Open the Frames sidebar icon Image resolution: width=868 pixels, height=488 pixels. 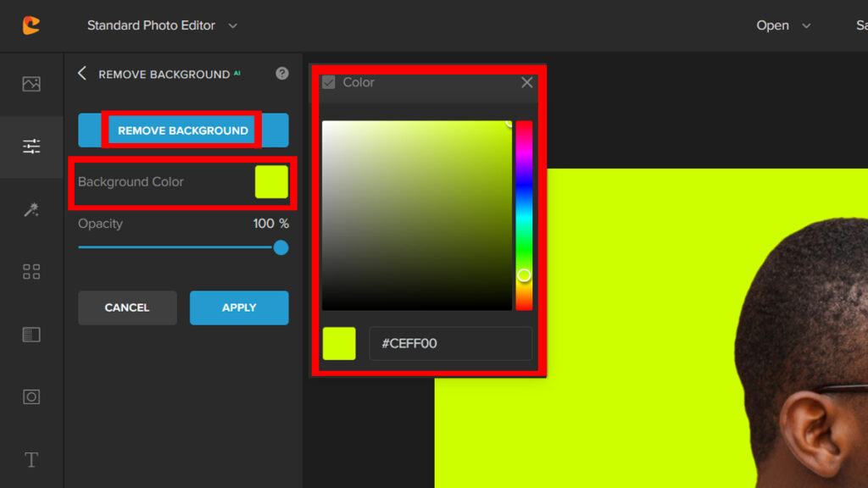click(x=31, y=396)
